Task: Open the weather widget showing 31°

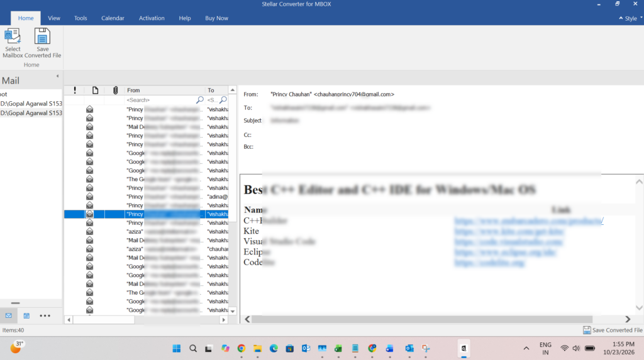Action: (x=16, y=347)
